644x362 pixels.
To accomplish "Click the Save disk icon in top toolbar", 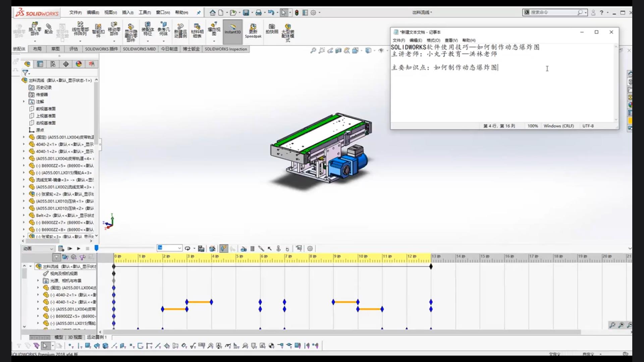I will click(246, 12).
